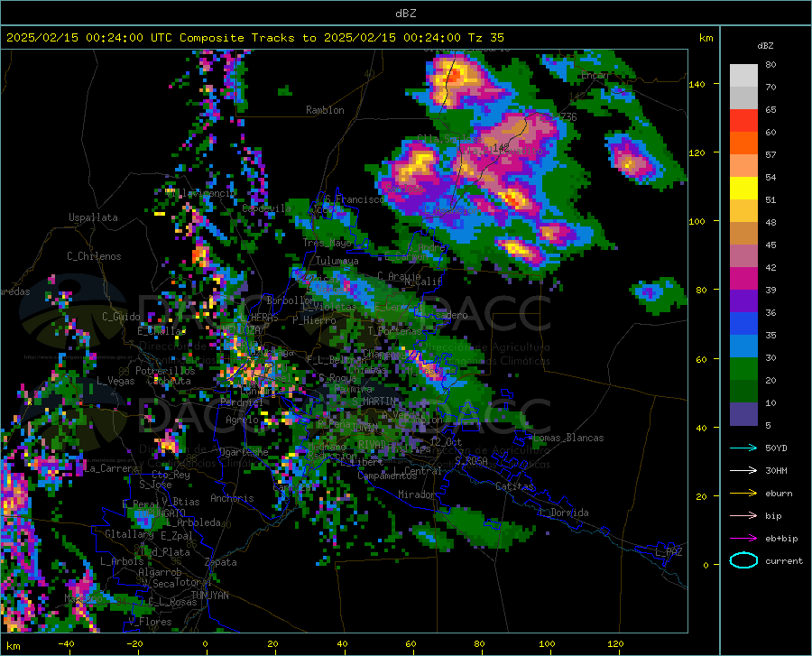
Task: Click the S_Francisco label
Action: pyautogui.click(x=355, y=199)
